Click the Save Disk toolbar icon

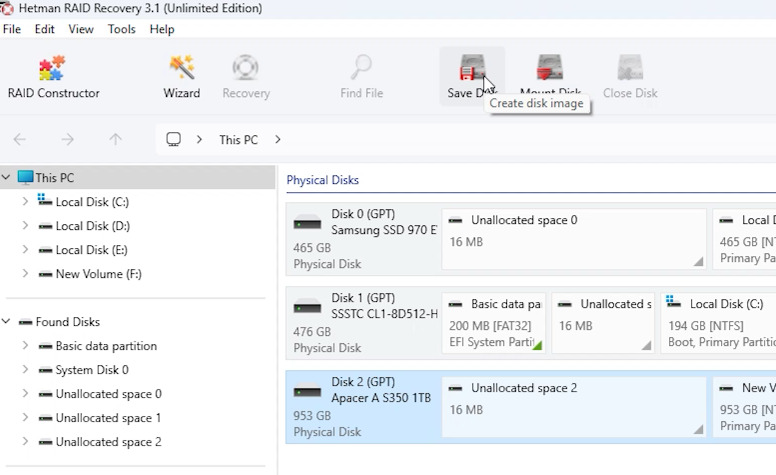[472, 68]
